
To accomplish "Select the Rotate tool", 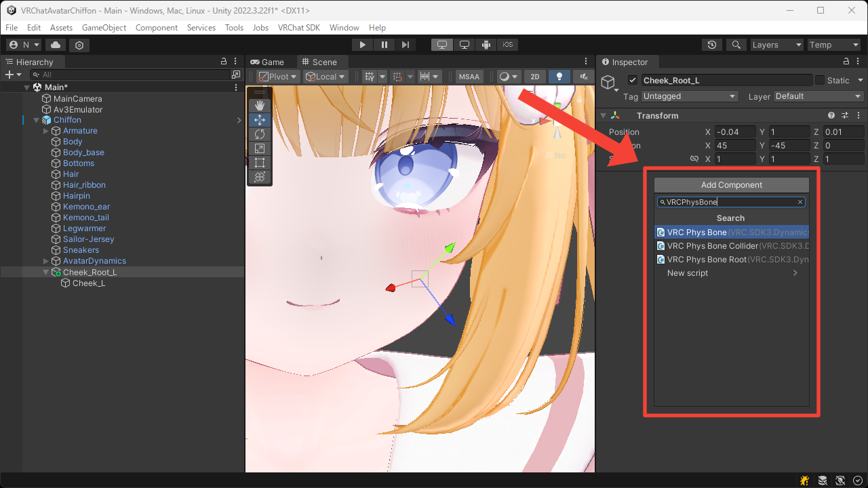I will pyautogui.click(x=260, y=134).
